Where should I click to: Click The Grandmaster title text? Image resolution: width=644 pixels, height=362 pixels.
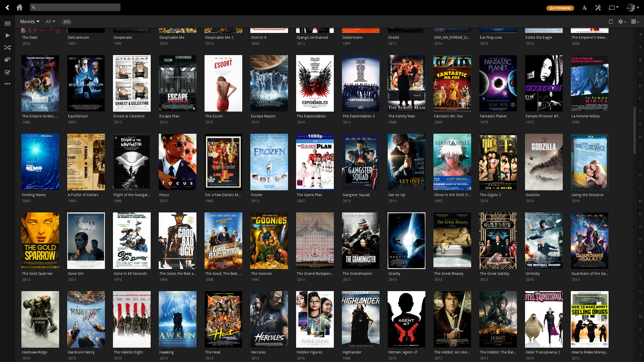pyautogui.click(x=357, y=274)
